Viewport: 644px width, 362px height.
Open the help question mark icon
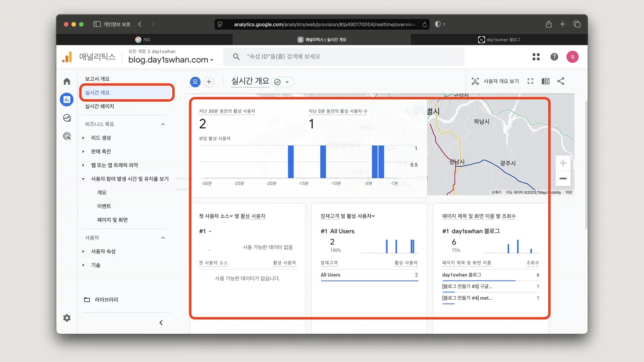point(554,57)
